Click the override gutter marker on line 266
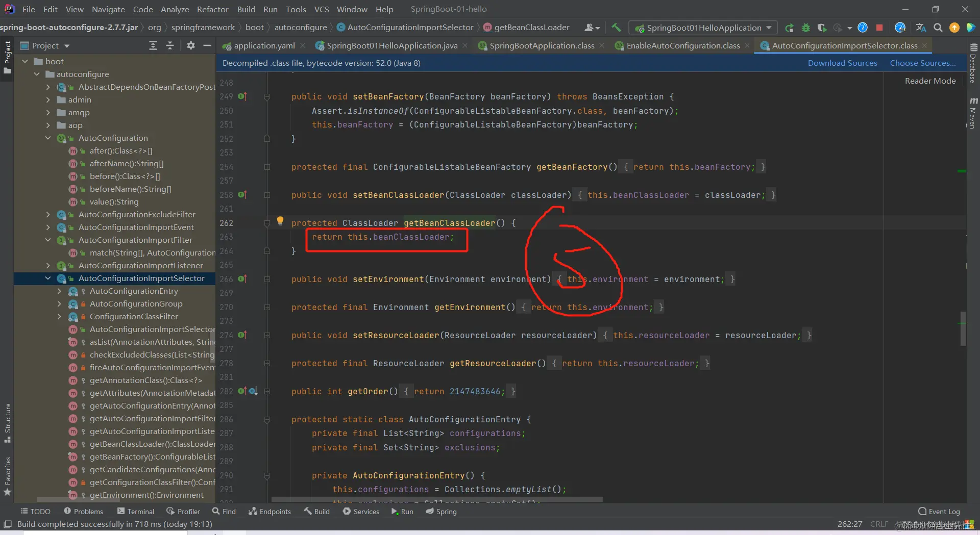The image size is (980, 535). tap(242, 279)
